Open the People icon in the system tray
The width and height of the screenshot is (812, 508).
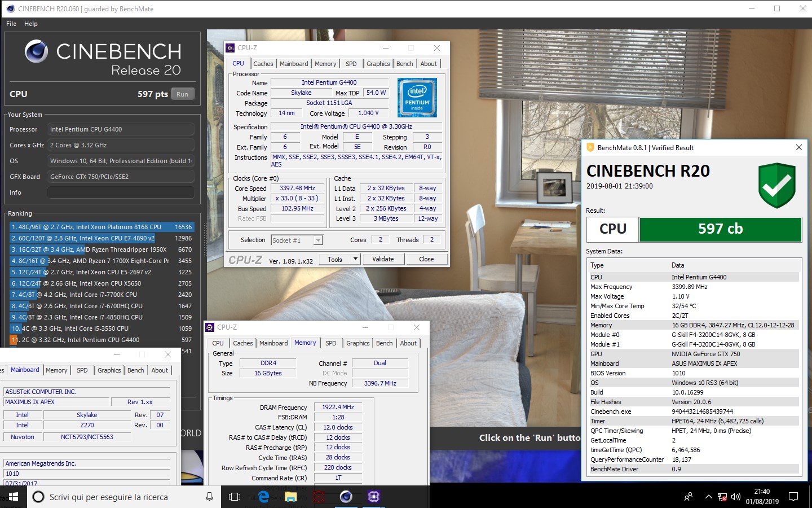click(x=689, y=497)
